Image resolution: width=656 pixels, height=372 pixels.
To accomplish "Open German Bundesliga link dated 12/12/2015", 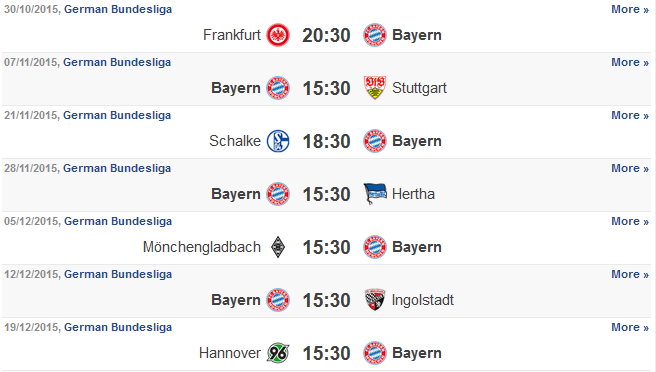I will (118, 275).
